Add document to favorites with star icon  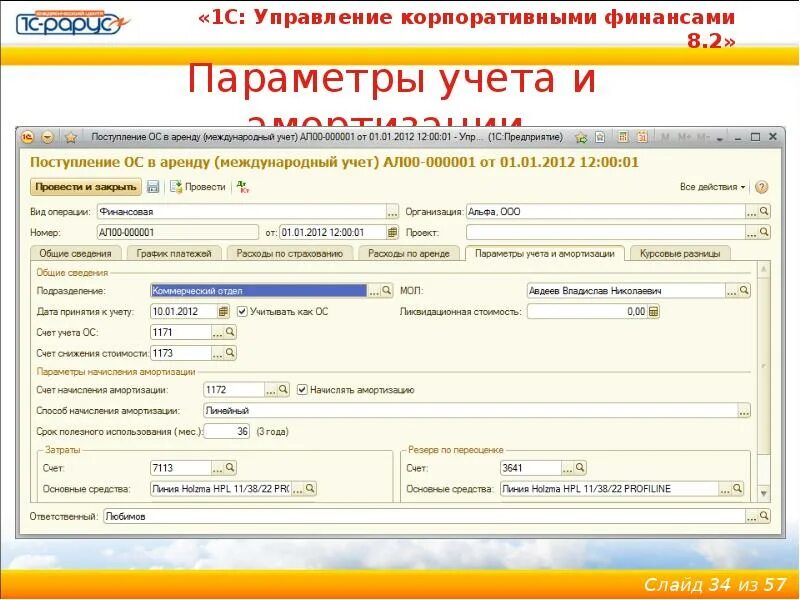click(x=71, y=137)
